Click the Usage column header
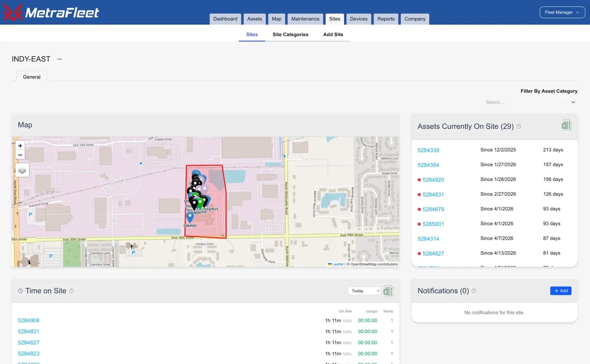 pos(371,311)
